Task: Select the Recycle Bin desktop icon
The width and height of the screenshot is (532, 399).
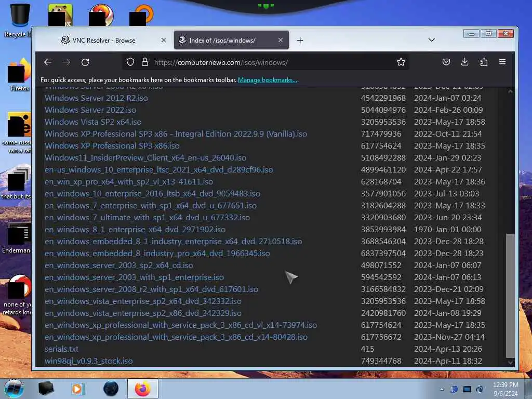Action: 17,20
